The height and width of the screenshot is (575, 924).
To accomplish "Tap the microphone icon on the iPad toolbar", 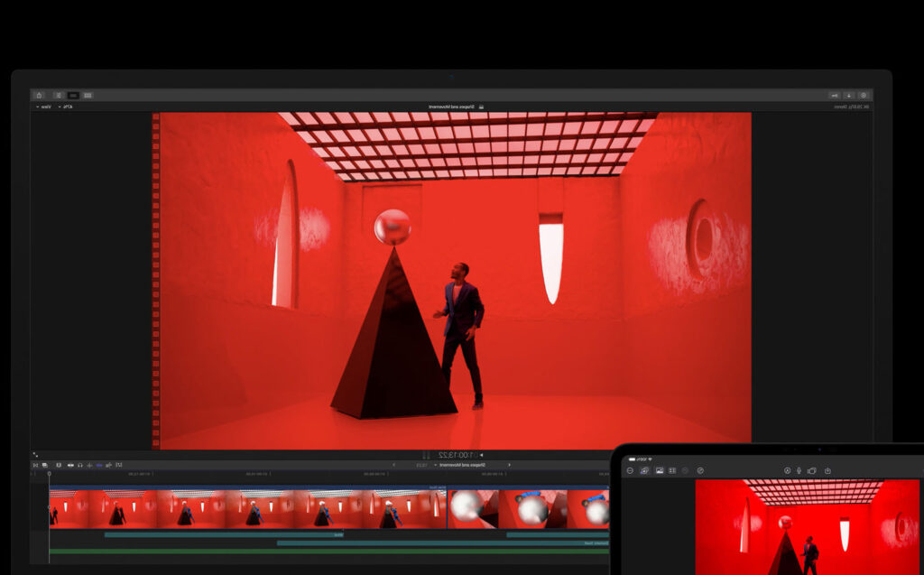I will pyautogui.click(x=799, y=469).
